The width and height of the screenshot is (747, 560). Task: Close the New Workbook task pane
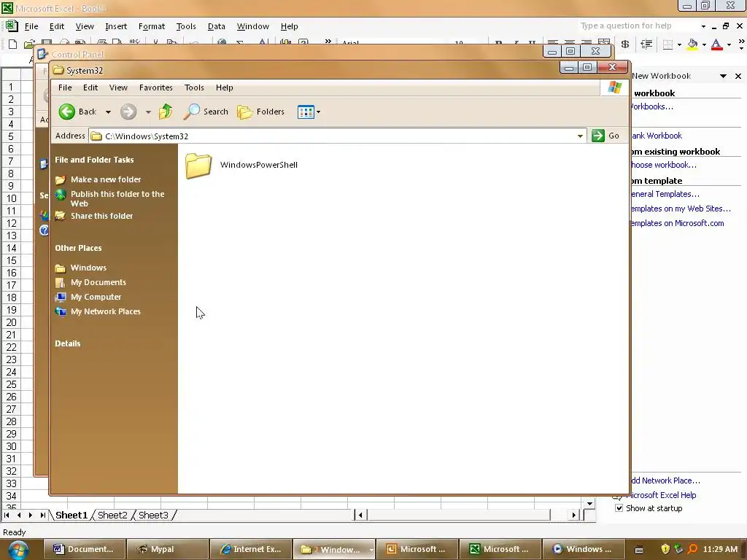[x=738, y=76]
